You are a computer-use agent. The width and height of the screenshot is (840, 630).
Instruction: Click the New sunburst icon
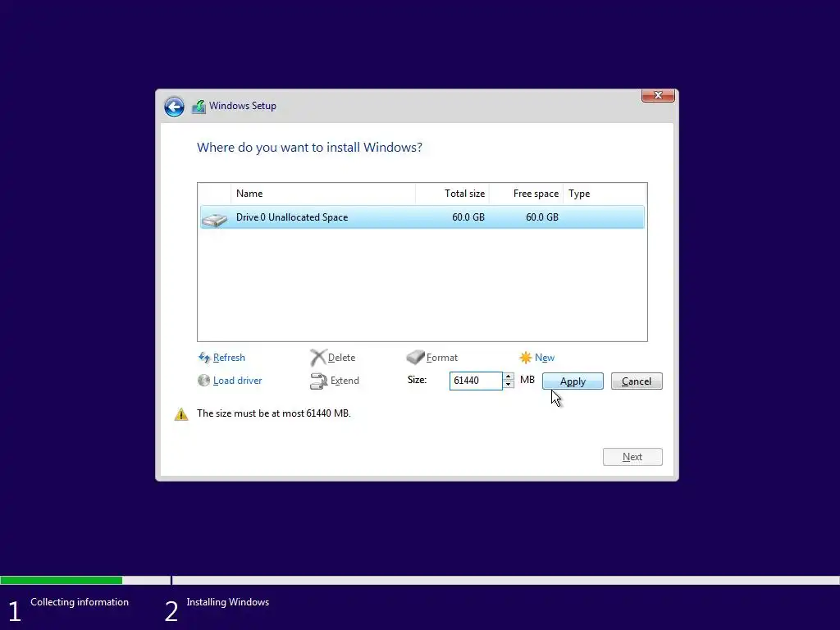click(526, 358)
